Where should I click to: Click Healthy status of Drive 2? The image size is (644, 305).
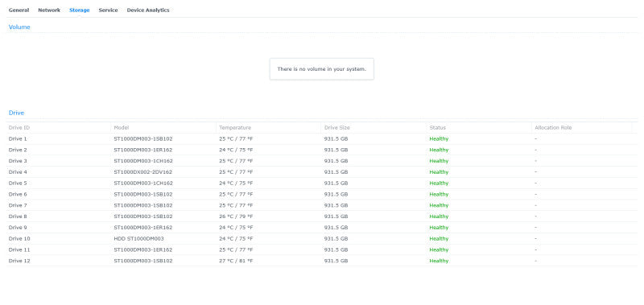(439, 150)
